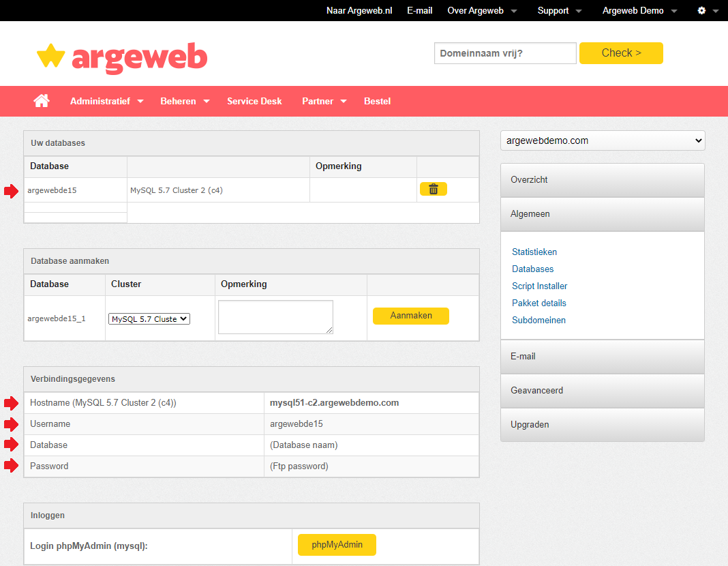The width and height of the screenshot is (728, 566).
Task: Open the Pakket details link
Action: [539, 303]
